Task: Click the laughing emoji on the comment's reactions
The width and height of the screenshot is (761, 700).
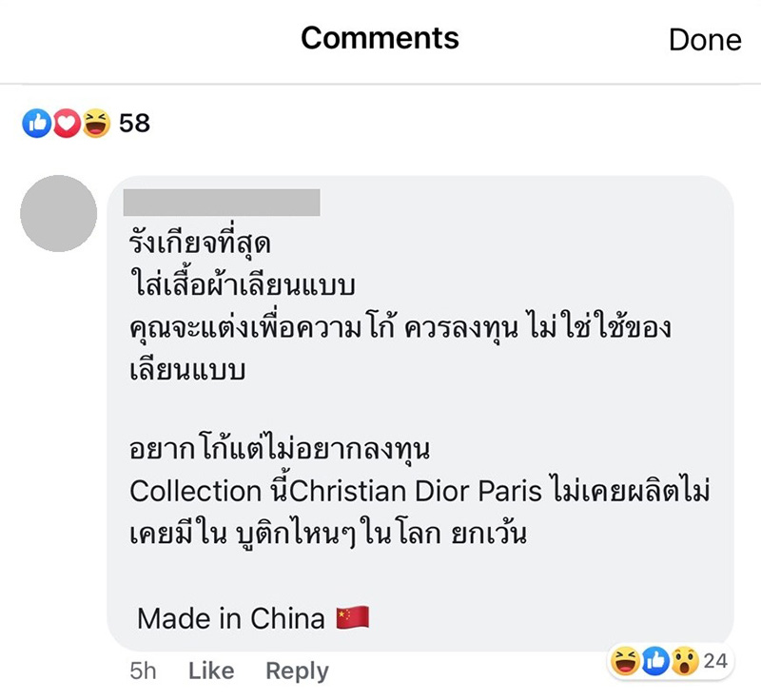Action: click(x=625, y=661)
